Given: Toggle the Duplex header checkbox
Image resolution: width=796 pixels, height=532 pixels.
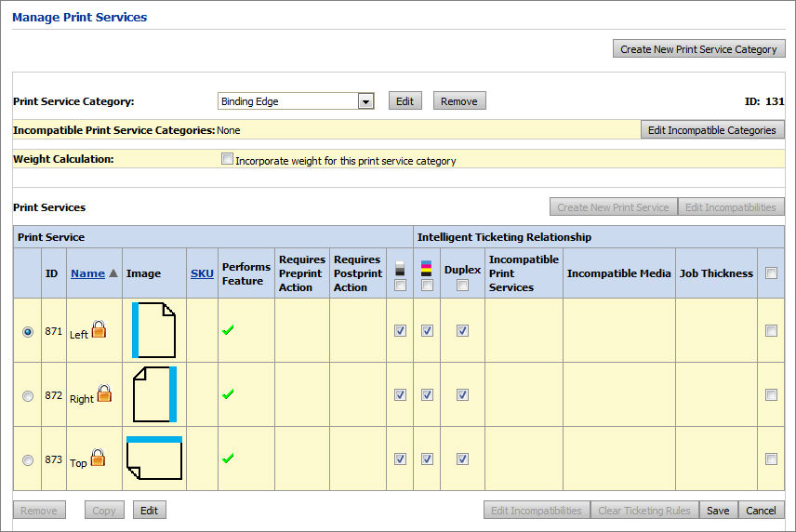Looking at the screenshot, I should [462, 286].
